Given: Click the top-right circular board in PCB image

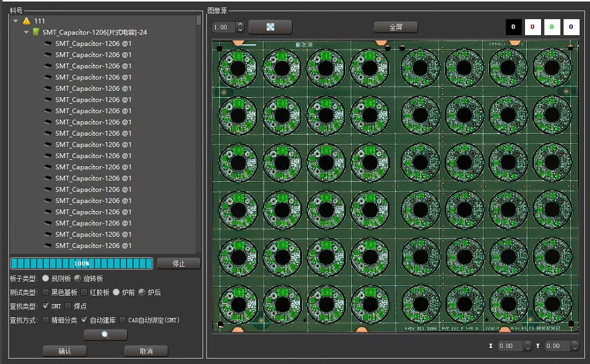Looking at the screenshot, I should [x=552, y=68].
